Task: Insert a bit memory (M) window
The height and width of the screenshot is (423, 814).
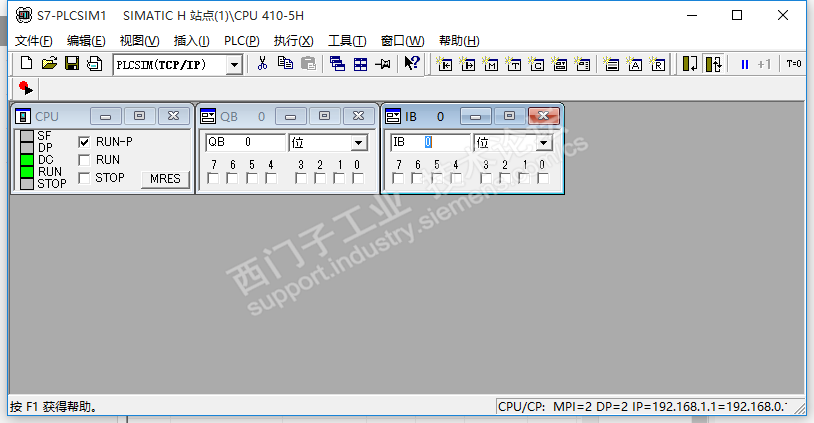Action: tap(491, 64)
